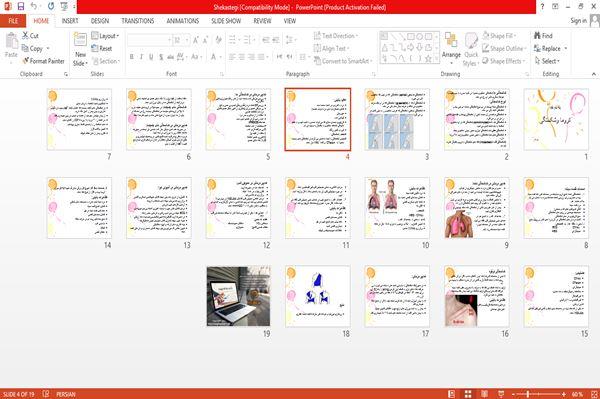Fit slide to window icon
The image size is (600, 399).
(594, 394)
